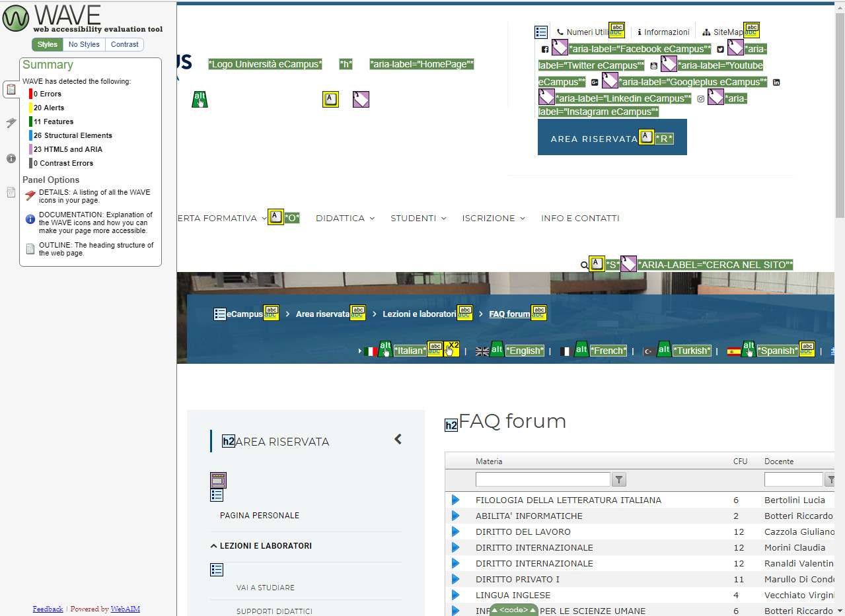
Task: Select the Contrast toggle in WAVE
Action: (125, 44)
